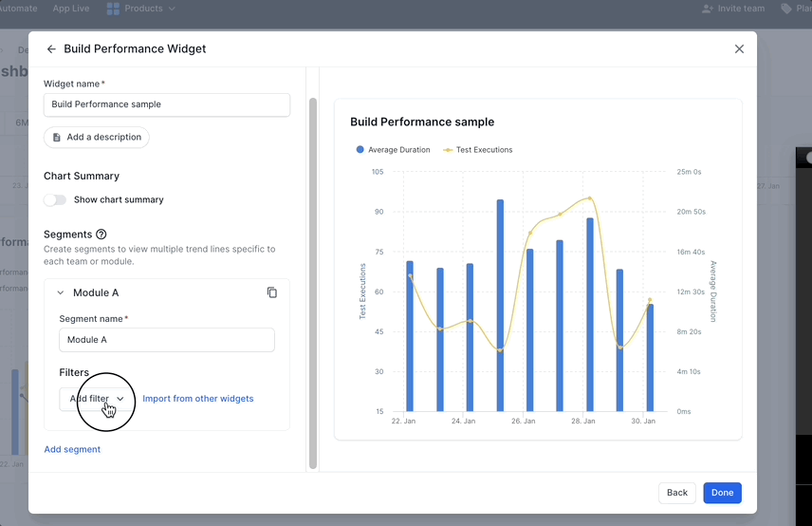Screen dimensions: 812x526
Task: Open the App Live menu item
Action: 72,9
